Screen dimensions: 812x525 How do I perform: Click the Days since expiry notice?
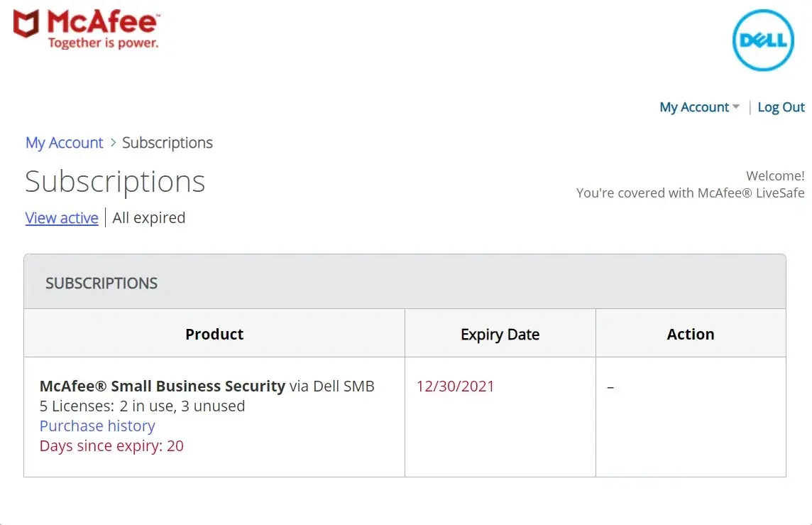pyautogui.click(x=111, y=446)
